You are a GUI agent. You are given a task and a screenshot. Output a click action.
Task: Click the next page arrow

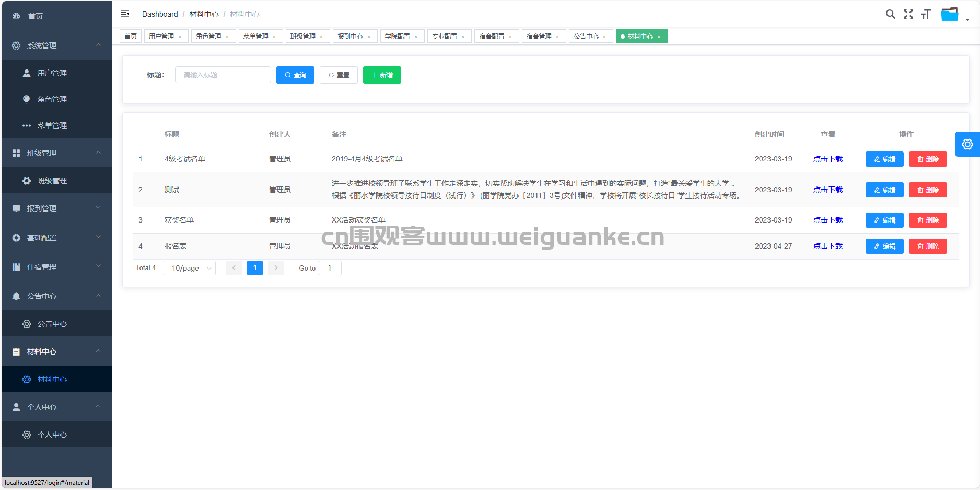point(276,268)
